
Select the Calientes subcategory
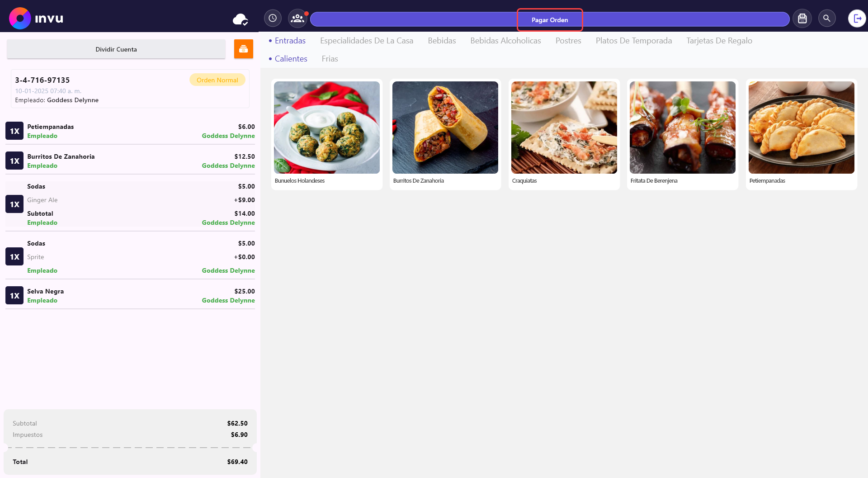(291, 59)
